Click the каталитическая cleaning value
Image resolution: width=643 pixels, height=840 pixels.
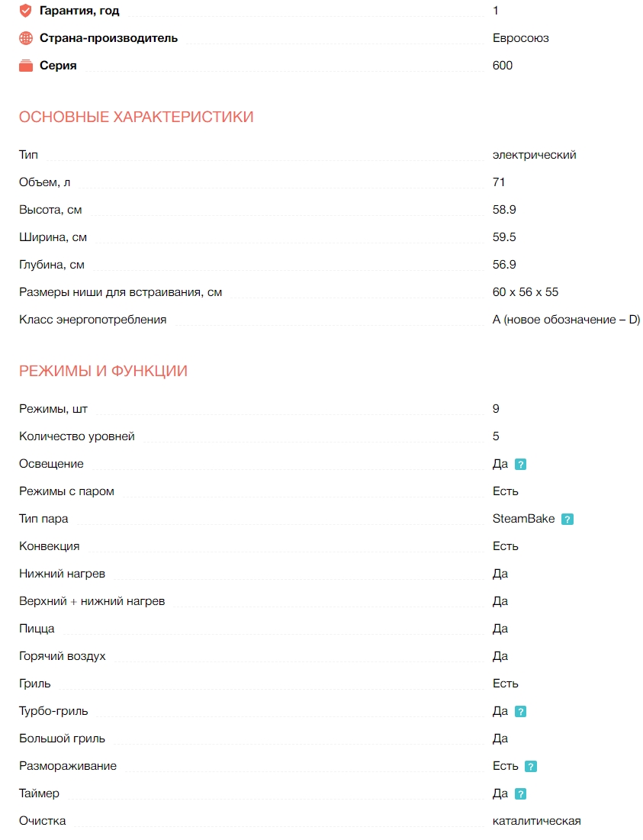[x=536, y=821]
